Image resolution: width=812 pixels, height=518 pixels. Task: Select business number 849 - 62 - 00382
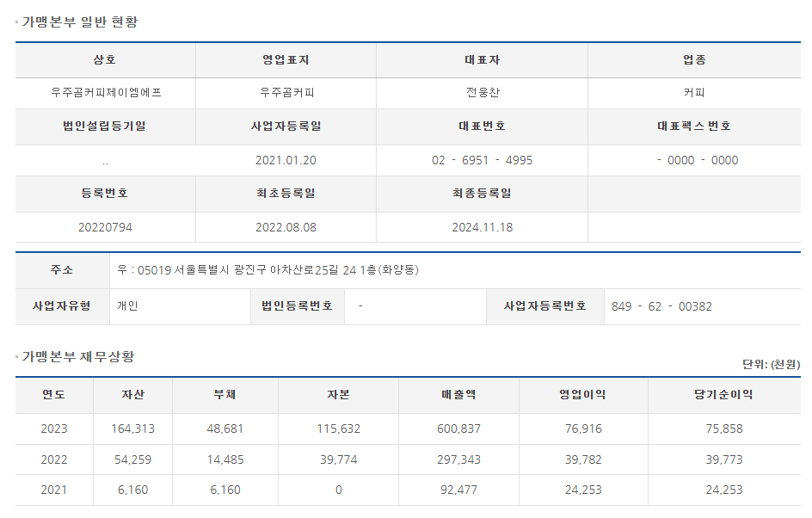[661, 306]
